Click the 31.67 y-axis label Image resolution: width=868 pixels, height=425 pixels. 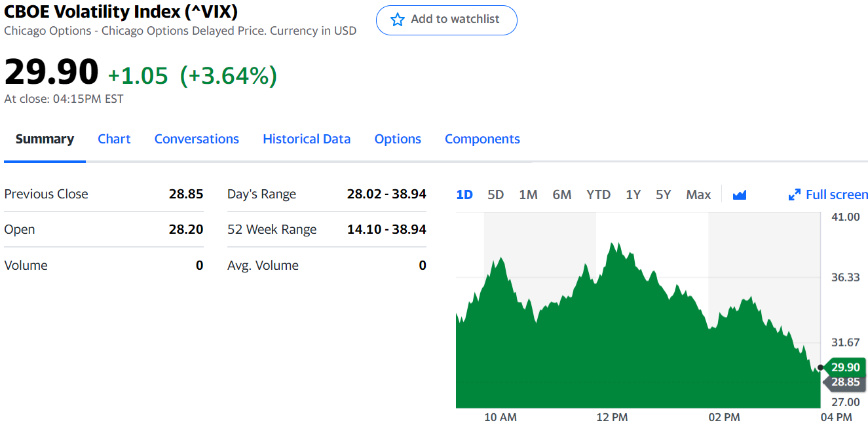[845, 342]
